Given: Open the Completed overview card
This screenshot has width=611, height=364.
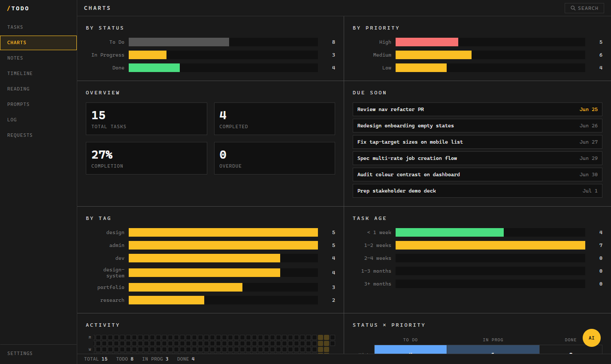Looking at the screenshot, I should point(275,119).
